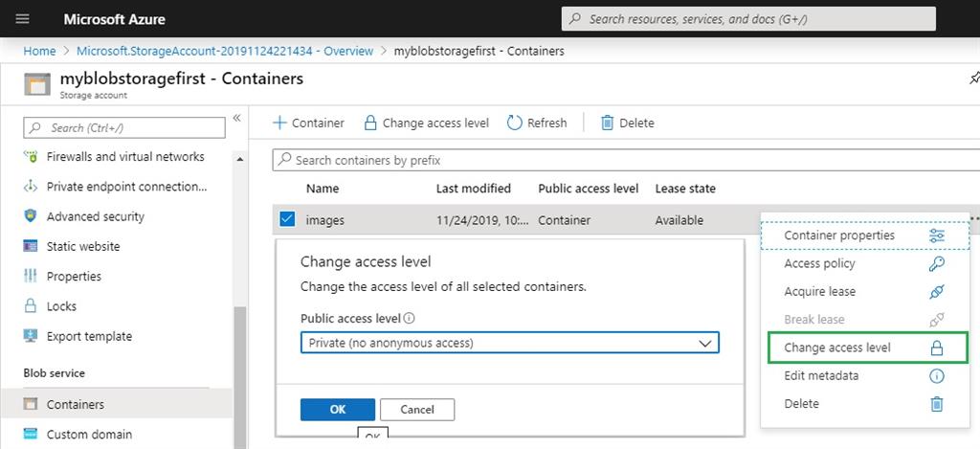This screenshot has height=449, width=980.
Task: Uncheck the images container checkbox
Action: tap(287, 220)
